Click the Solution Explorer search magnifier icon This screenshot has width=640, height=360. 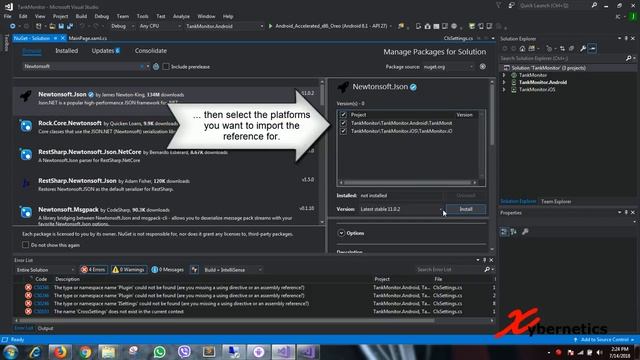click(629, 58)
